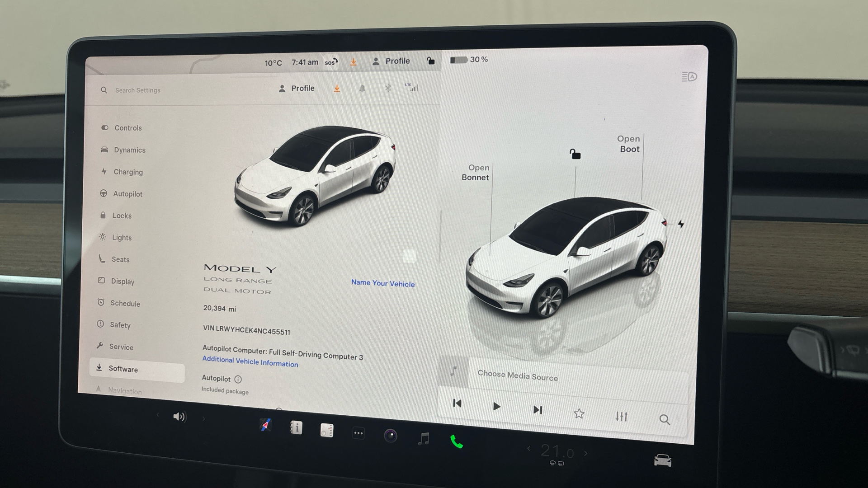Select the Charging settings menu
This screenshot has height=488, width=868.
point(128,172)
